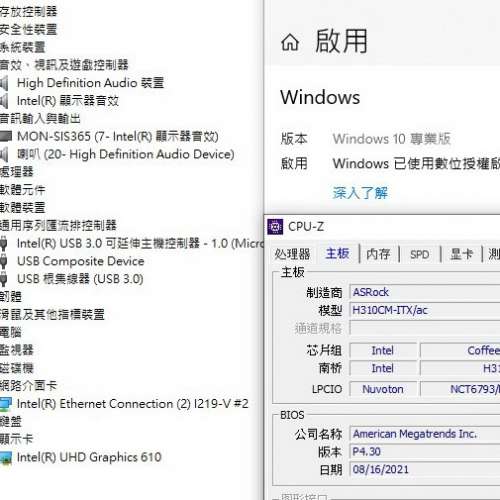
Task: Open the SPD tab in CPU-Z
Action: point(419,255)
